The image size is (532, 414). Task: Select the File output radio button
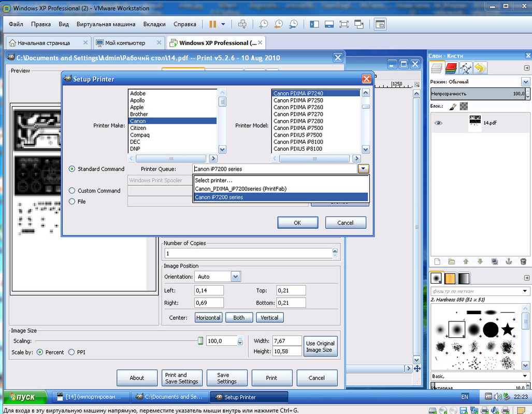(72, 201)
